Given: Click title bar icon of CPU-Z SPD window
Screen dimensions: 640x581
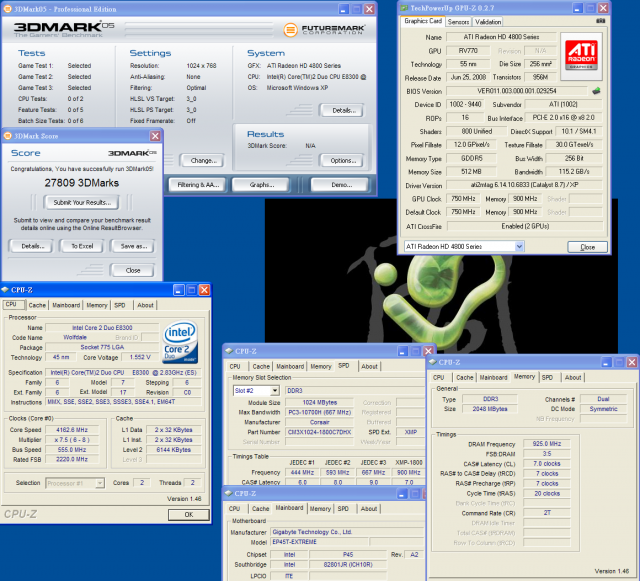Looking at the screenshot, I should [x=229, y=351].
